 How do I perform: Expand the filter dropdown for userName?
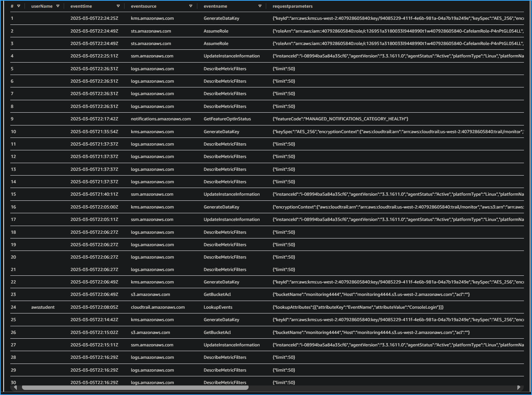57,6
